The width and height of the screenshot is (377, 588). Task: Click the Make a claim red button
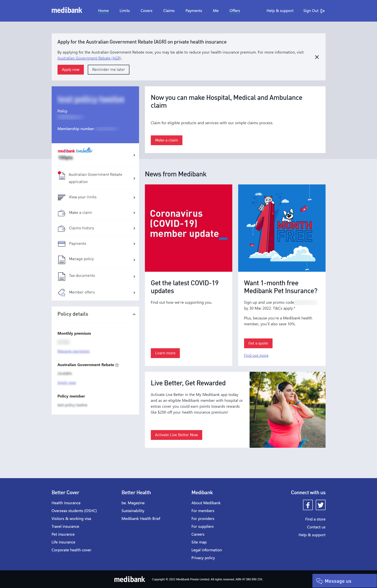pos(167,140)
